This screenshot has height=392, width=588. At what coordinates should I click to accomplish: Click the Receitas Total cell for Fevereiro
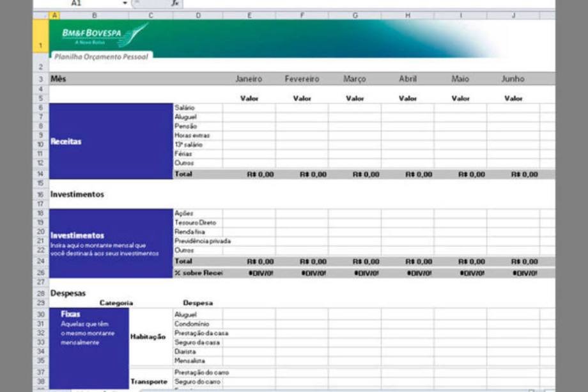[302, 174]
